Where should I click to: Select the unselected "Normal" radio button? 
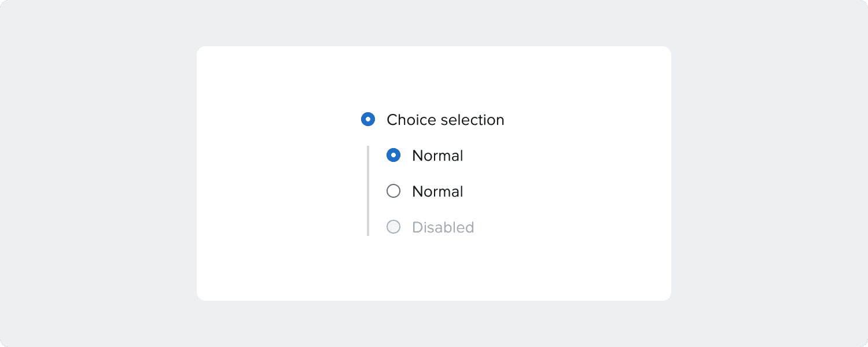click(x=393, y=191)
